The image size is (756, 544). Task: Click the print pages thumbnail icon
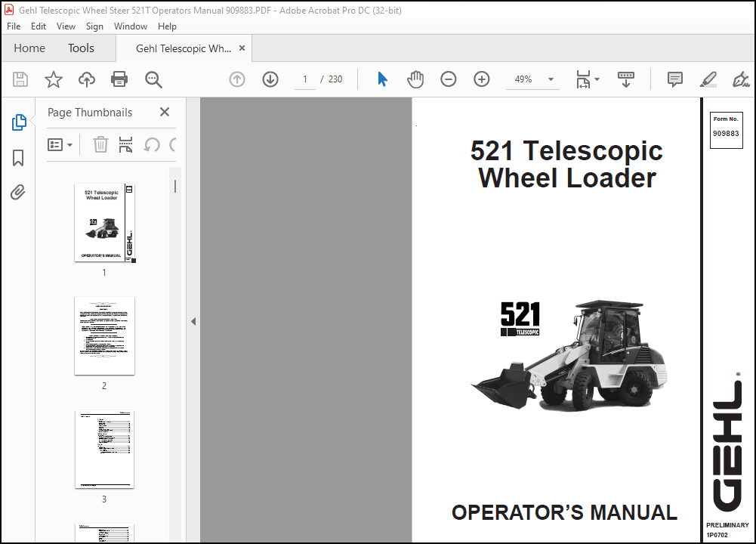click(125, 144)
